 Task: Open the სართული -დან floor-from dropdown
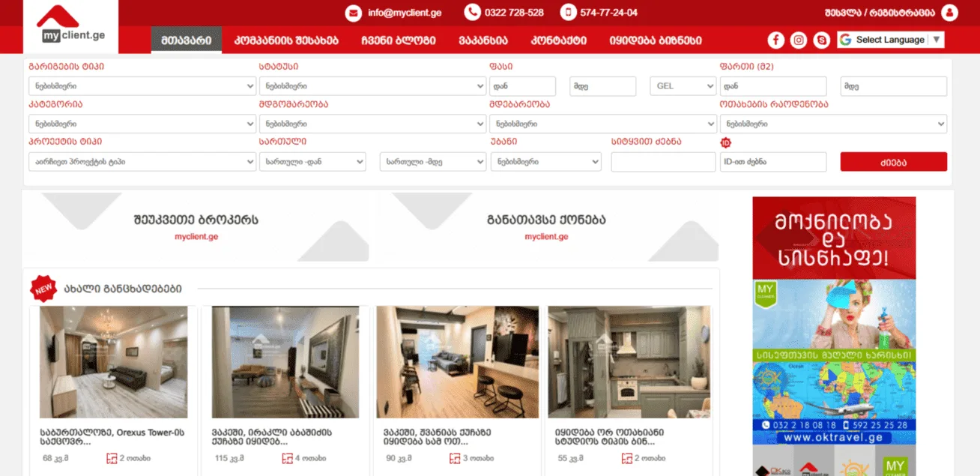(312, 162)
